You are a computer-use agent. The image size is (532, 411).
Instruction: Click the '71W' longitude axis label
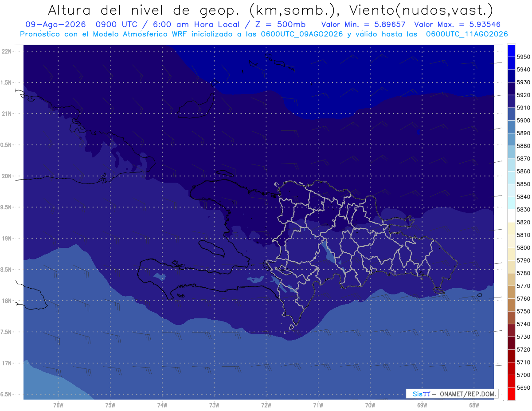[318, 405]
